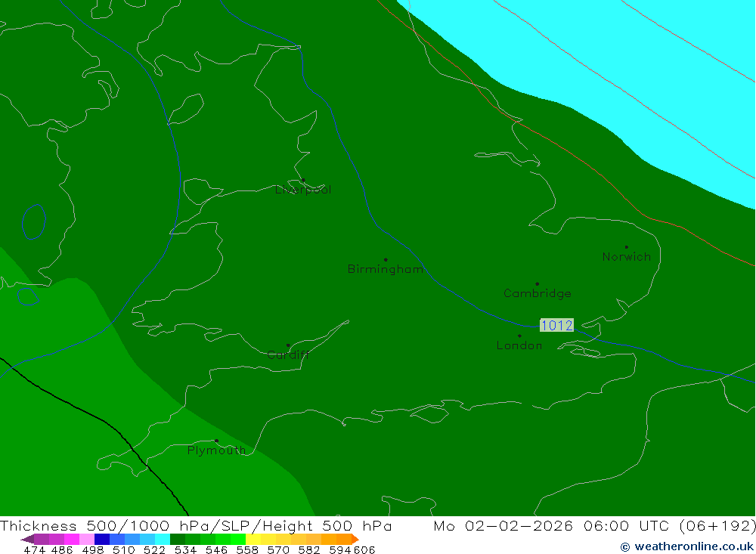The height and width of the screenshot is (554, 756).
Task: Click the Mo 02-02-2026 06:00 UTC timestamp
Action: tap(553, 526)
